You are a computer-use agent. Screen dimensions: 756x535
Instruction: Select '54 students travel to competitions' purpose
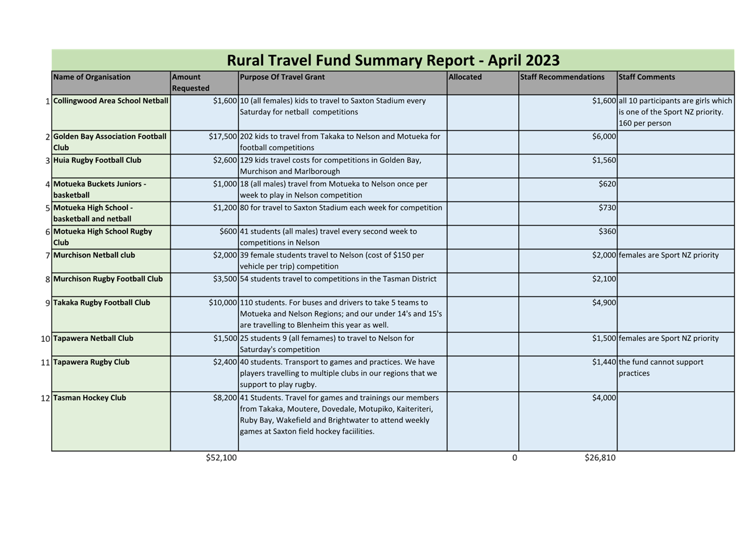(342, 284)
